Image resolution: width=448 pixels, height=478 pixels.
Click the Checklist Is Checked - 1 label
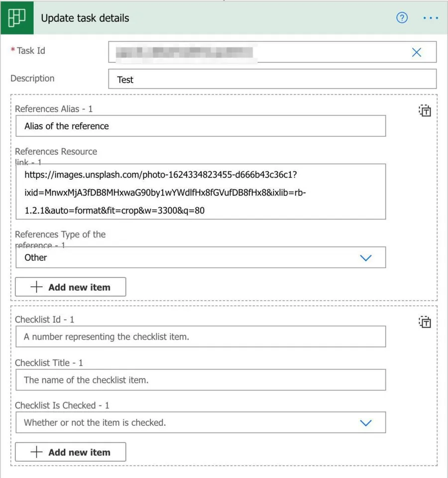62,405
